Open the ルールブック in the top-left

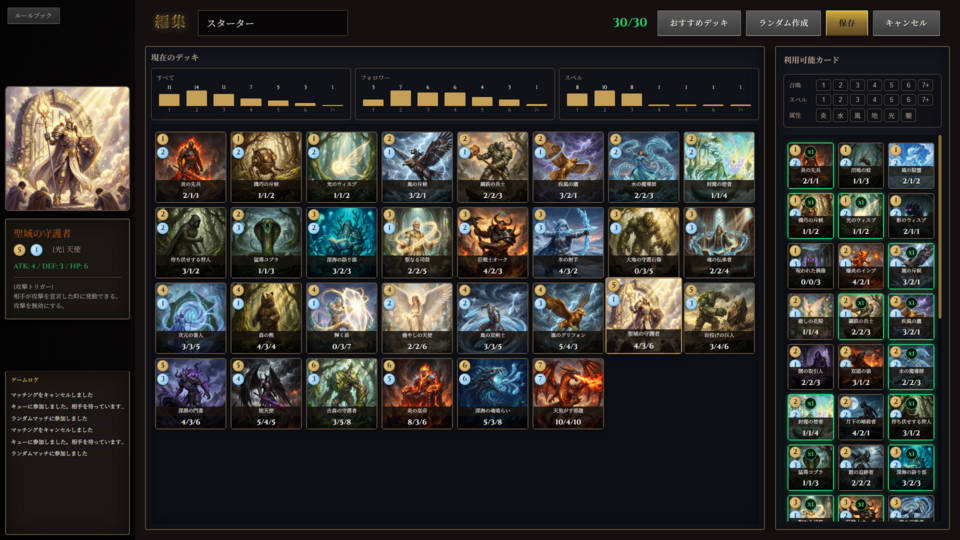click(34, 16)
